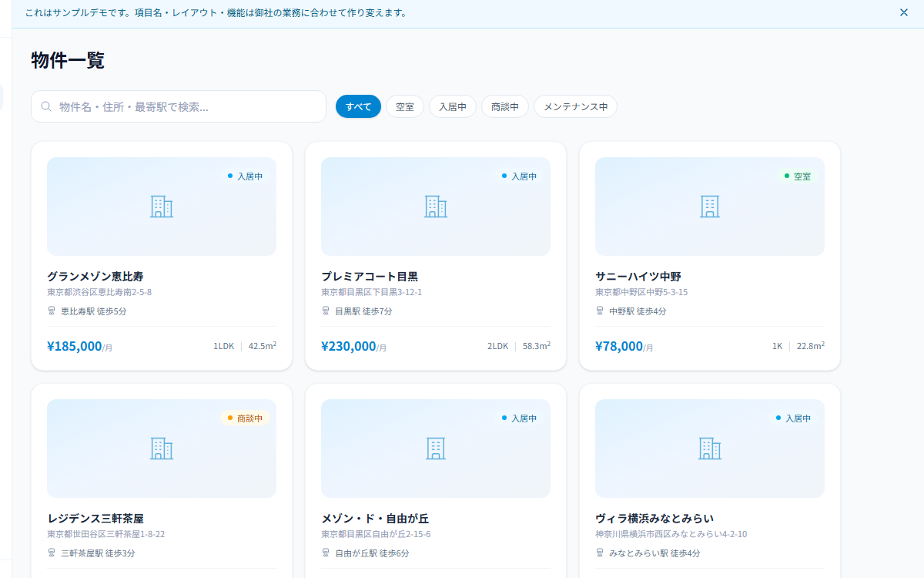The image size is (924, 578).
Task: Click the 物件一覧 page heading
Action: coord(68,60)
